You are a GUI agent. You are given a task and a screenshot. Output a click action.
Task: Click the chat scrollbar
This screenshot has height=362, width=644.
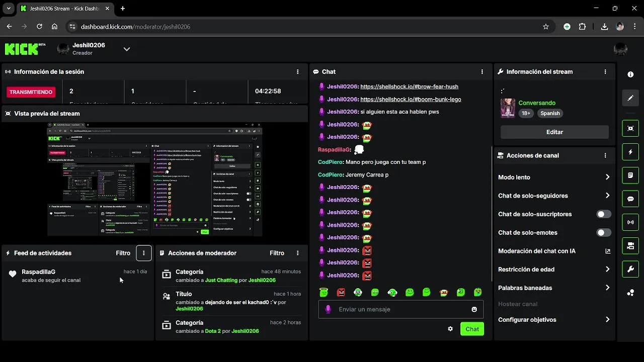[x=491, y=214]
